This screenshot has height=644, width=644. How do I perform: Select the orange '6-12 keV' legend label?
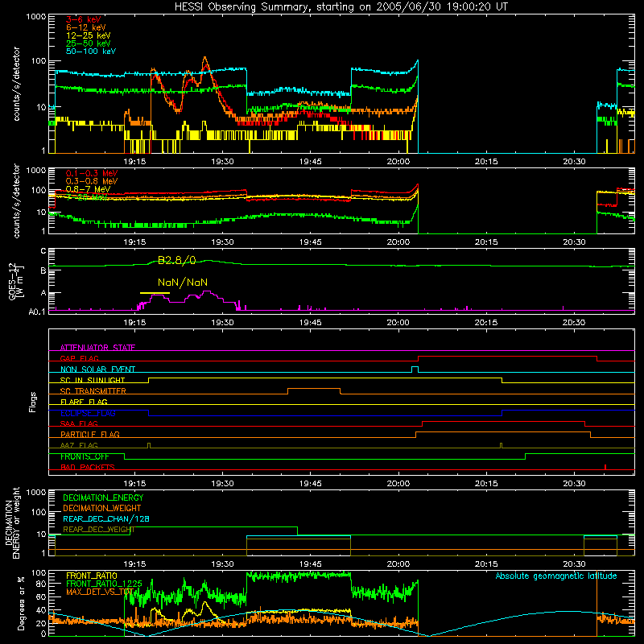point(86,27)
